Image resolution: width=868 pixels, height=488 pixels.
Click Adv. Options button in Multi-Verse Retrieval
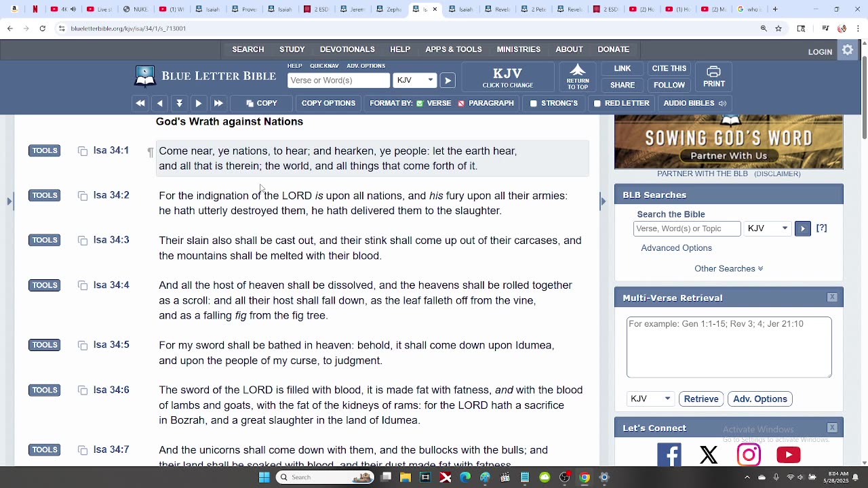[x=760, y=399]
